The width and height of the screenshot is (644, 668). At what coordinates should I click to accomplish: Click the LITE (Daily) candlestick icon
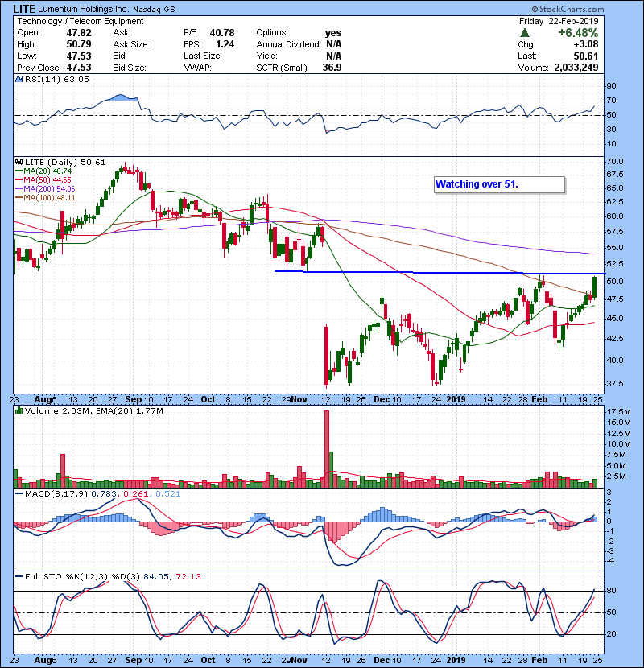[x=19, y=162]
